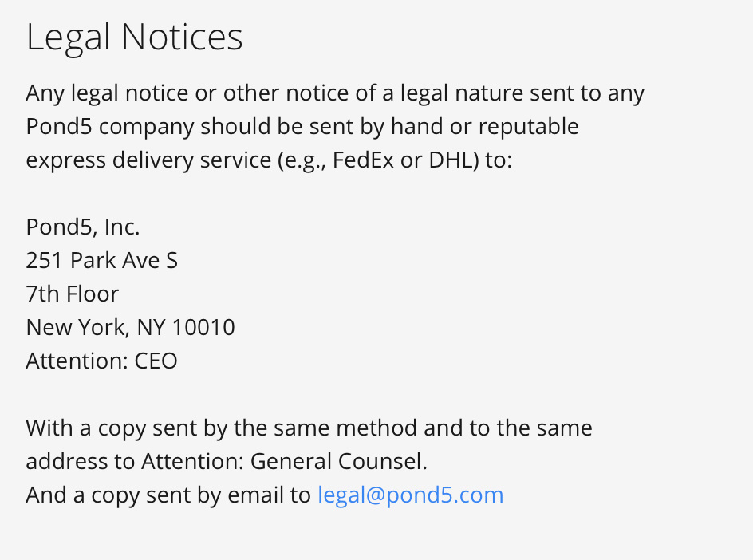Open the legal@pond5.com email link

point(411,495)
